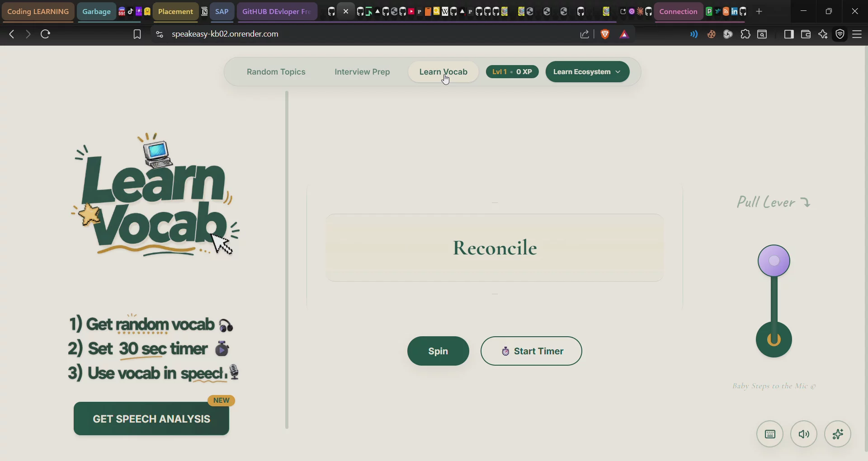Click the keyboard icon button
Viewport: 868px width, 461px height.
click(770, 434)
